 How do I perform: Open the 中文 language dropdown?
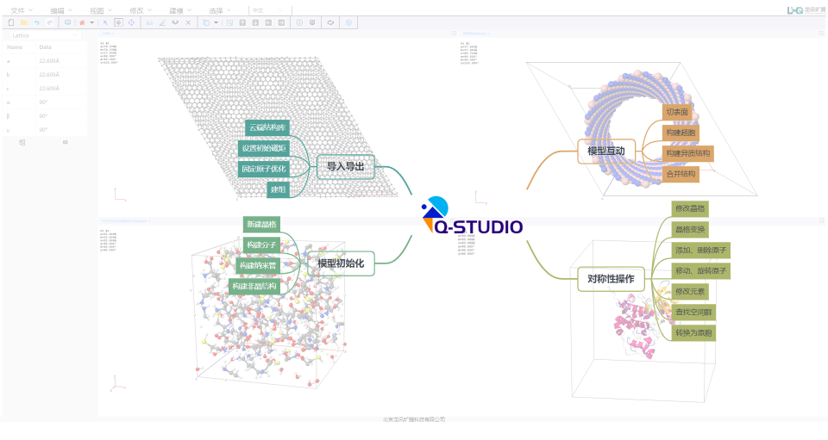click(260, 10)
